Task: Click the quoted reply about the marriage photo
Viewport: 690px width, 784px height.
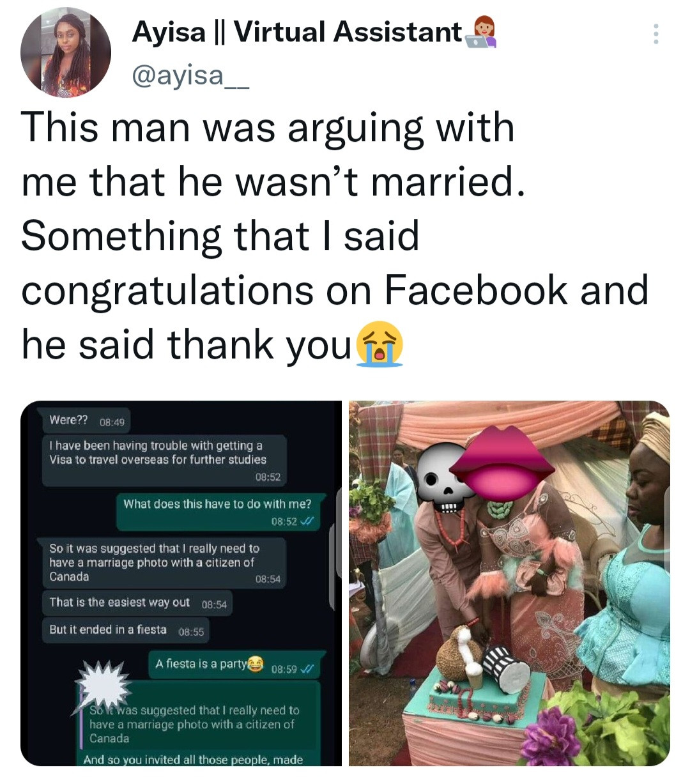Action: 194,725
